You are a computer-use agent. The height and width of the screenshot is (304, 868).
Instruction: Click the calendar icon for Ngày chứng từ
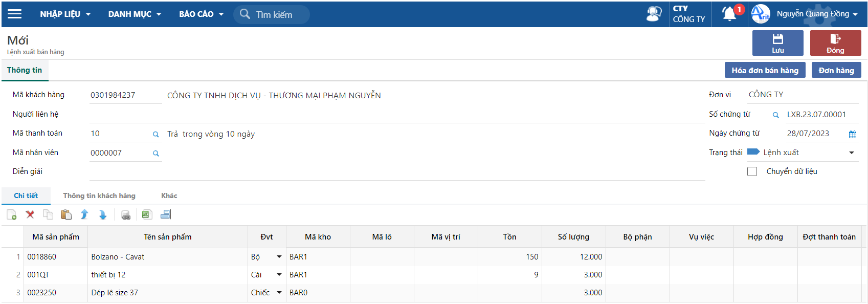[x=852, y=134]
